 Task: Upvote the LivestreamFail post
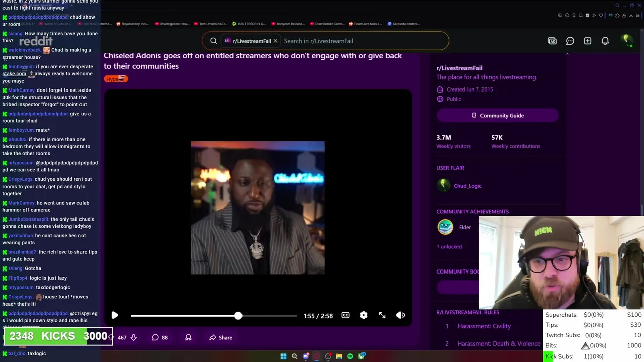(x=110, y=338)
